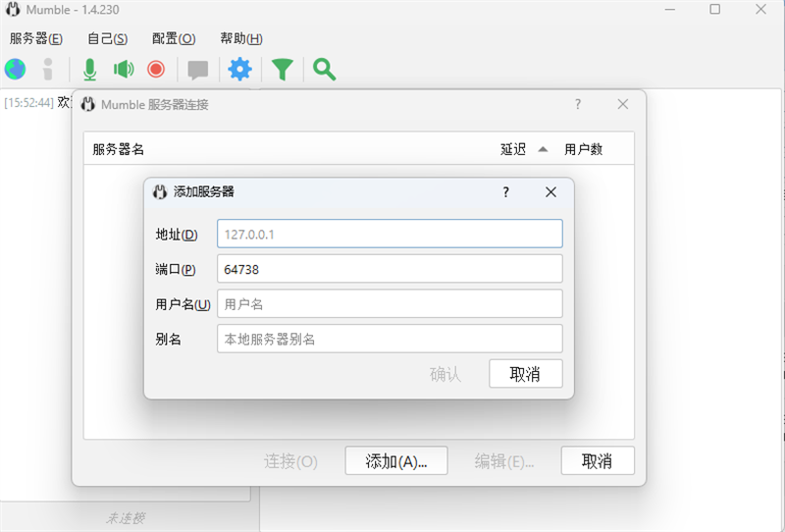Screen dimensions: 785x532
Task: Open the 帮助(H) menu
Action: pos(241,38)
